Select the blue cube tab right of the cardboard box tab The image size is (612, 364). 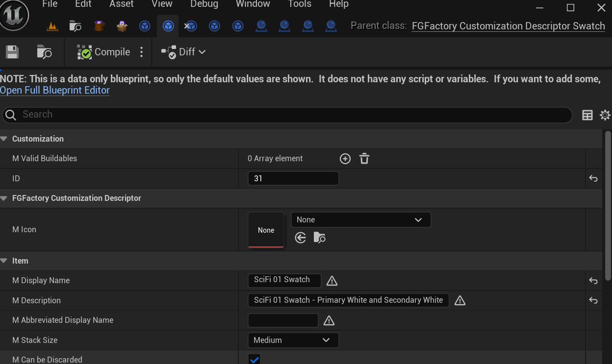tap(145, 26)
